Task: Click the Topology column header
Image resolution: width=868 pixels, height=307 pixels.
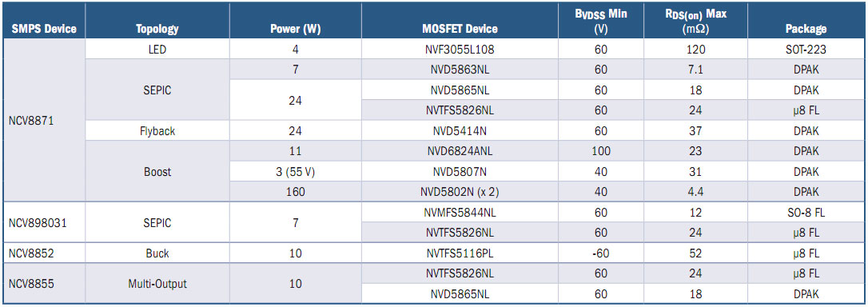Action: click(157, 30)
